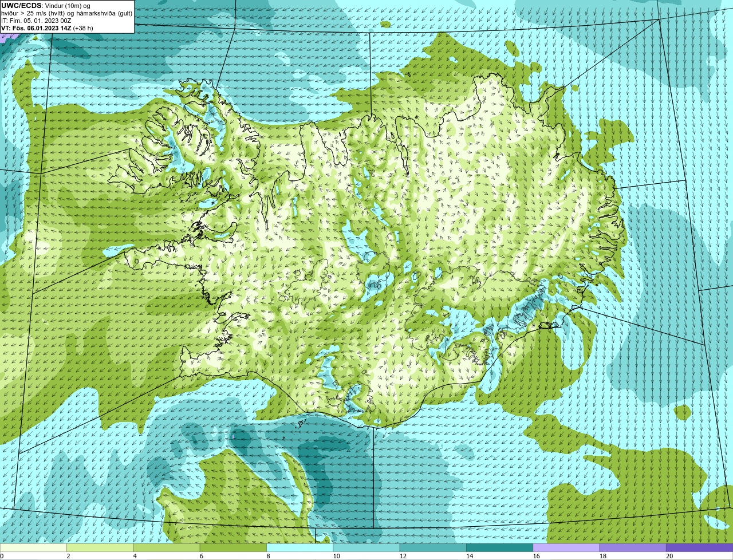The image size is (733, 560).
Task: Click the legend tick label "20"
Action: [669, 556]
